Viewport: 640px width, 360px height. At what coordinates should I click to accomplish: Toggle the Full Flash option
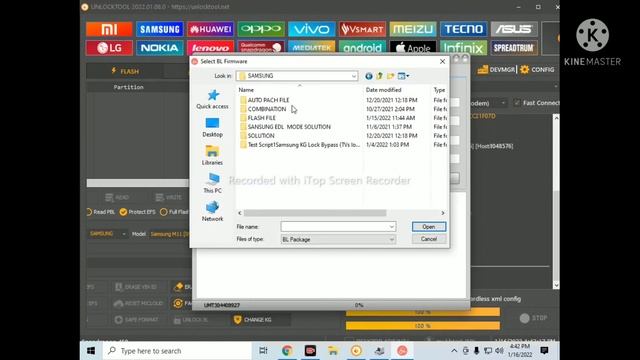174,212
